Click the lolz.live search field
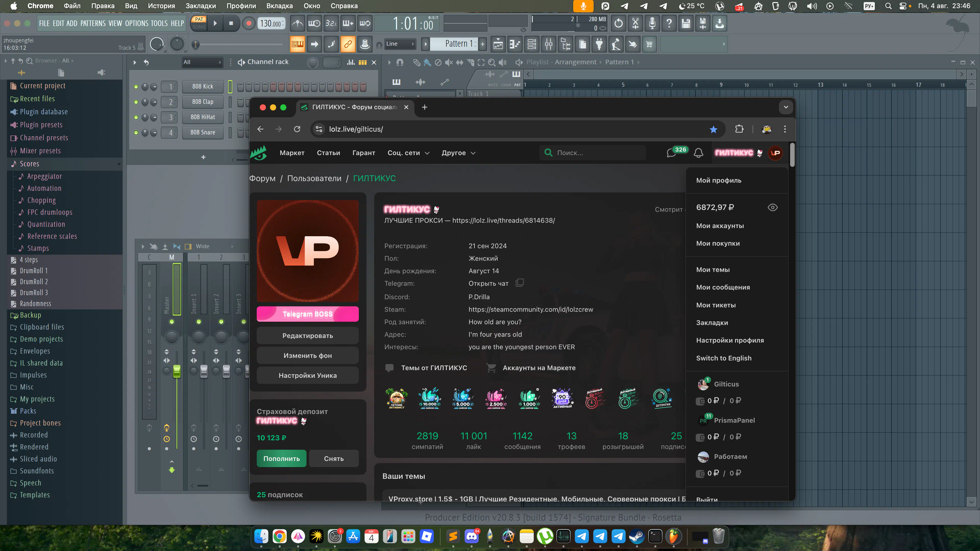 593,153
